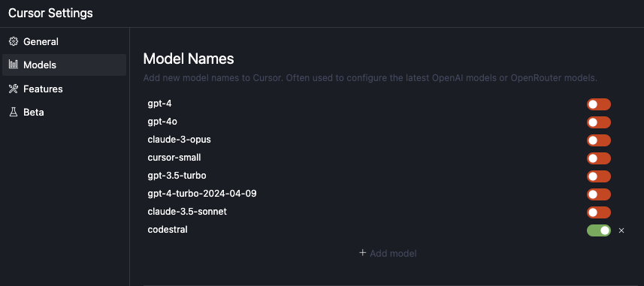The image size is (644, 286).
Task: Enable the gpt-4o model toggle
Action: point(599,122)
